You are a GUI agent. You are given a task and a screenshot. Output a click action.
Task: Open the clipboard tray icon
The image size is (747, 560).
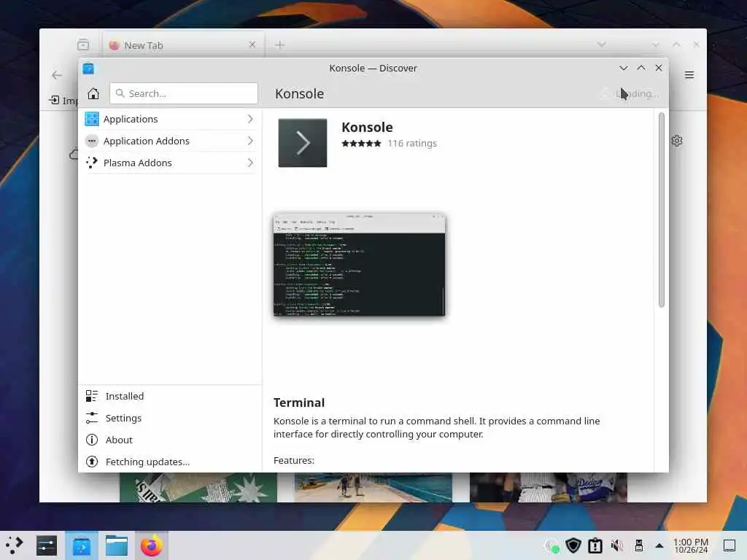[x=595, y=545]
